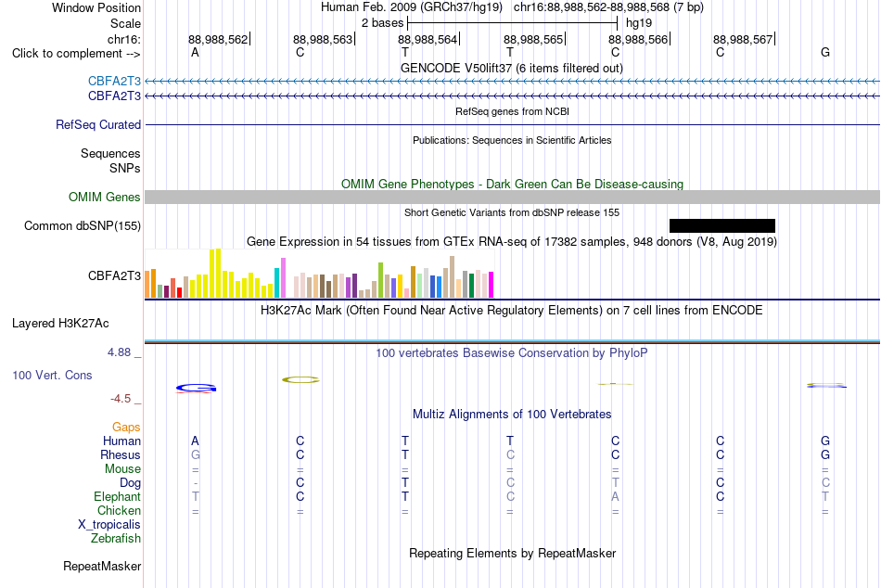Select the Elephant alignment row label
This screenshot has height=588, width=881.
click(x=117, y=496)
